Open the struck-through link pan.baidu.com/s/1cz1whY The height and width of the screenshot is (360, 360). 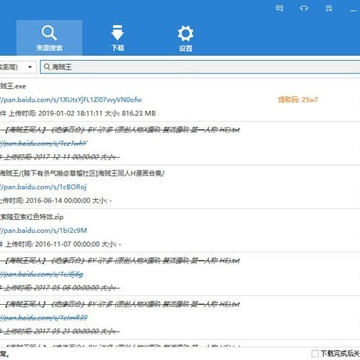coord(43,143)
